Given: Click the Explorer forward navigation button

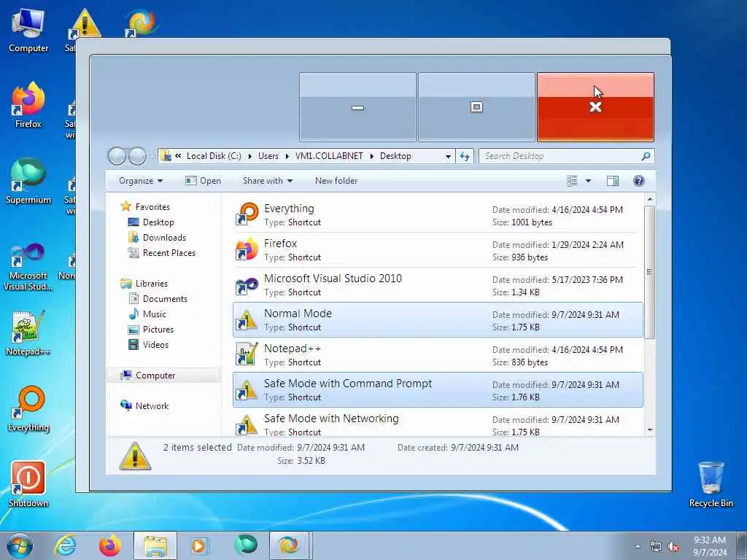Looking at the screenshot, I should 138,156.
